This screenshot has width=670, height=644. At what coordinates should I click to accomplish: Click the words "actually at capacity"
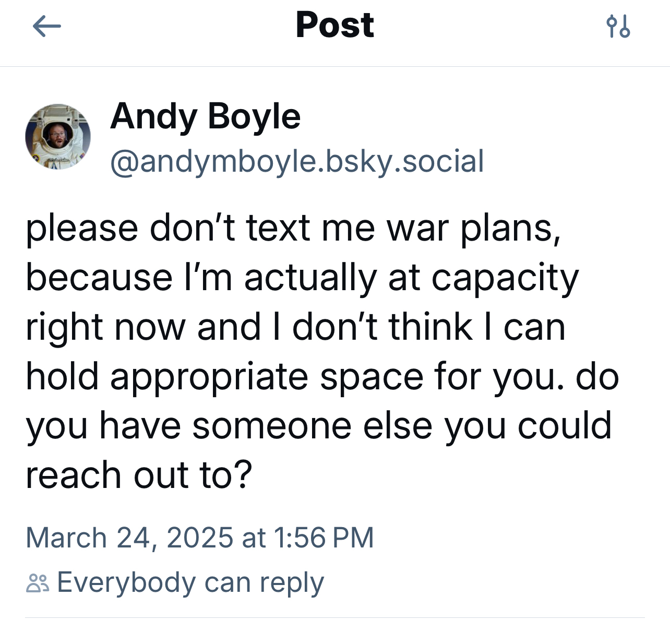411,277
